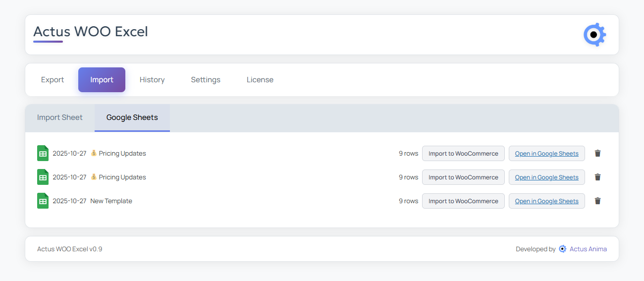
Task: Open the License tab
Action: tap(260, 80)
